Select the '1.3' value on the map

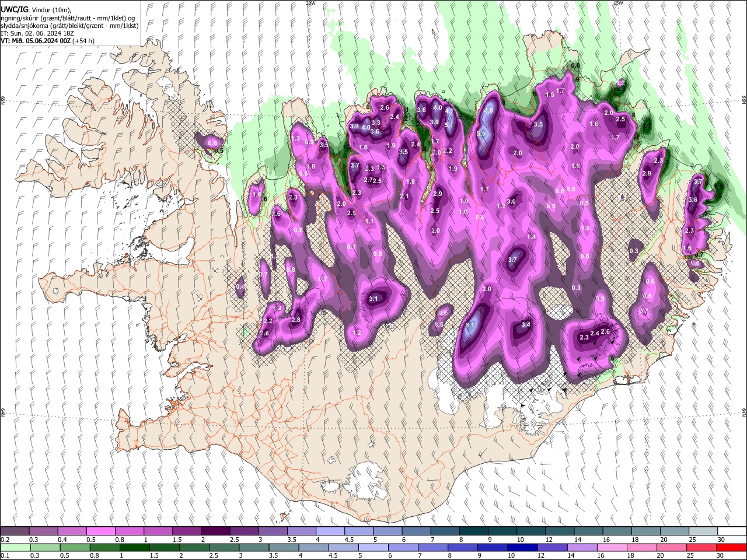pyautogui.click(x=295, y=139)
